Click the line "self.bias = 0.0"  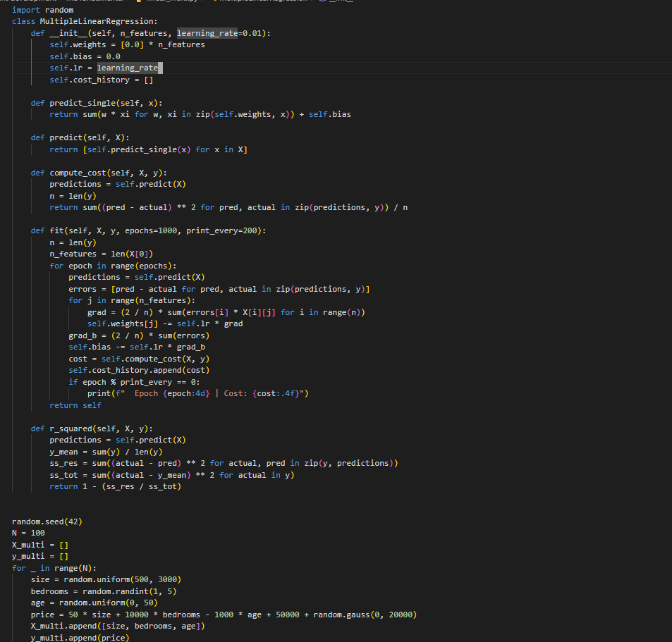85,56
